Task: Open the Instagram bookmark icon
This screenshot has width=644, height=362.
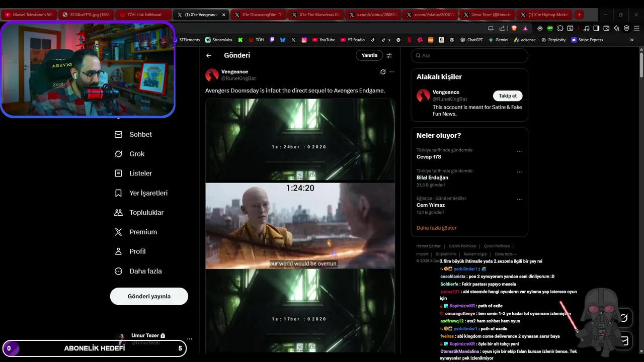Action: [x=304, y=40]
